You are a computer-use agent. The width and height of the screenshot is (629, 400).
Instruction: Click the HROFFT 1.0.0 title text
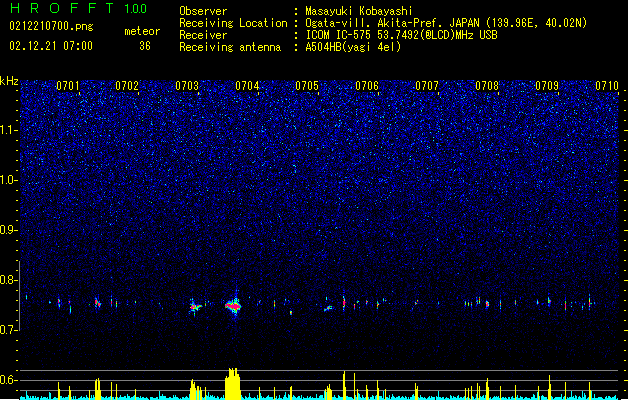(x=78, y=8)
